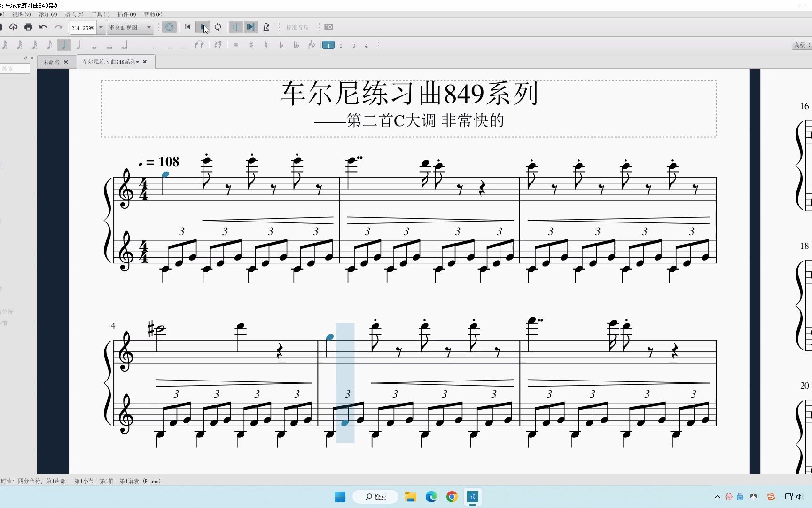
Task: Flip the stem direction
Action: tap(311, 45)
